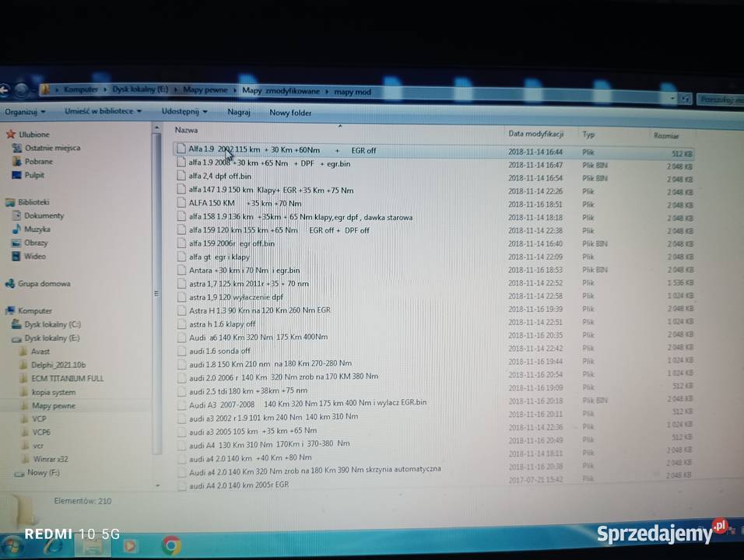Viewport: 744px width, 560px height.
Task: Open Windows Explorer from the taskbar
Action: click(92, 547)
